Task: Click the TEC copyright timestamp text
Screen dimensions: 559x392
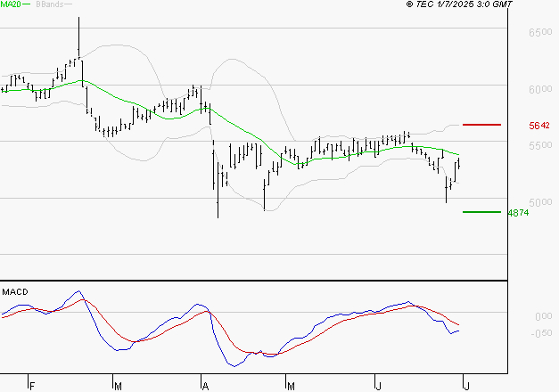Action: tap(459, 5)
